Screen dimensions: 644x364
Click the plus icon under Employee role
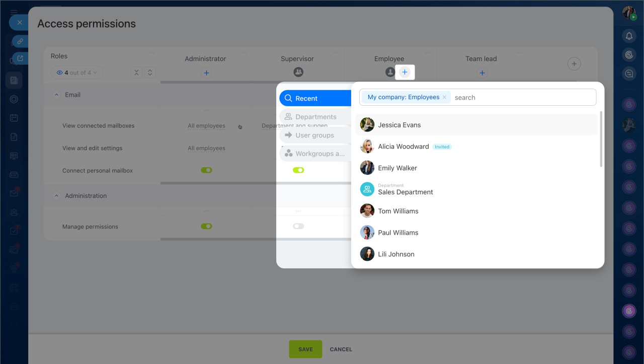pos(405,72)
